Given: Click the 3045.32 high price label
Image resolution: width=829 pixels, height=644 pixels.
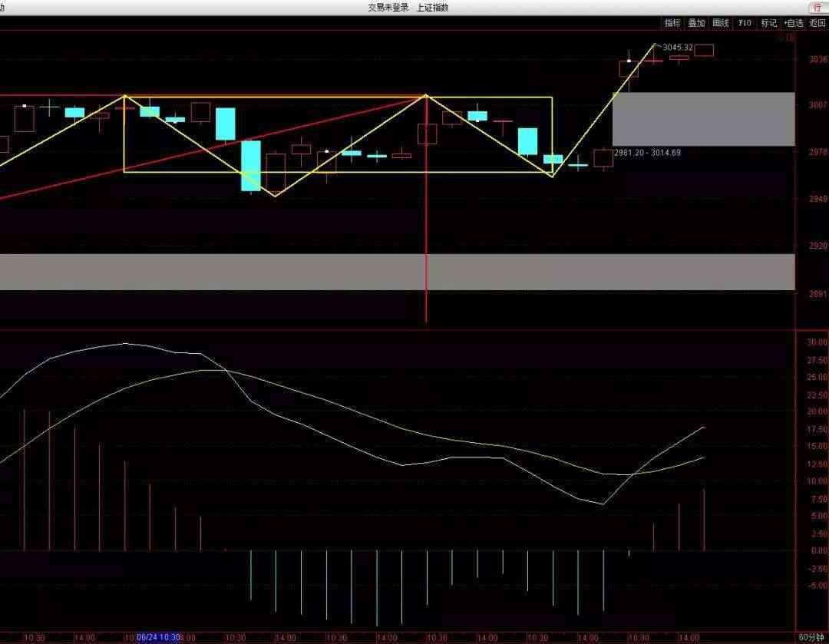Looking at the screenshot, I should coord(678,48).
